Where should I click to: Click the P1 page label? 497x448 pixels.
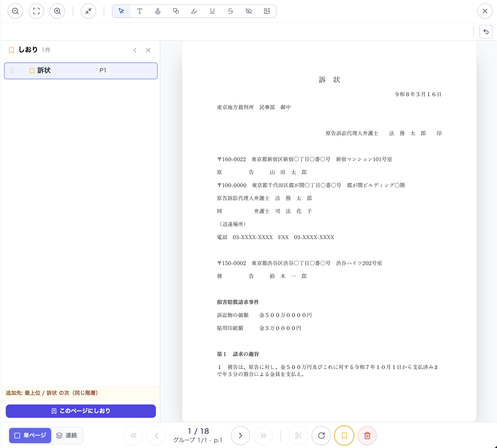coord(103,70)
